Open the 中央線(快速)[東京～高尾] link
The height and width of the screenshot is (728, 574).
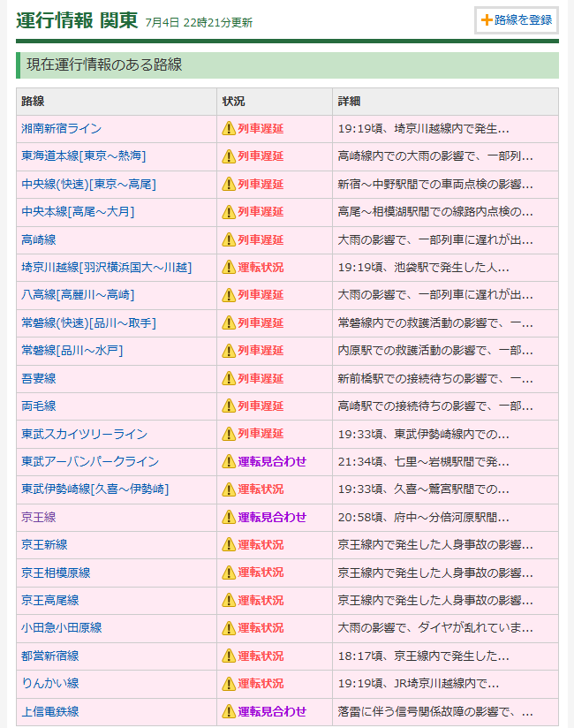point(88,185)
